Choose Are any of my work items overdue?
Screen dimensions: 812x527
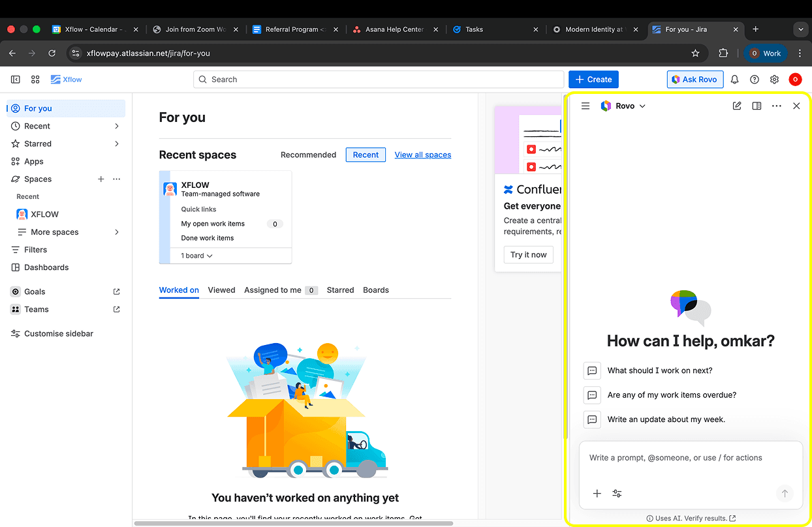(x=672, y=395)
